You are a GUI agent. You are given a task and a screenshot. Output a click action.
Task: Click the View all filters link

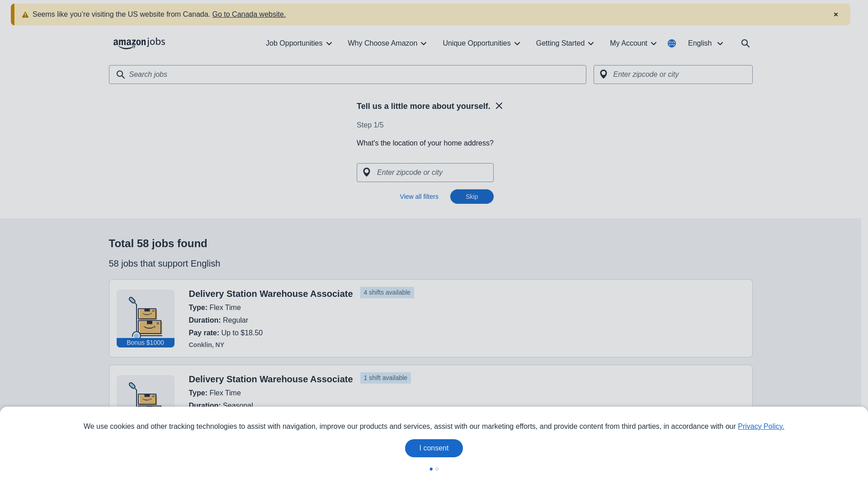(x=419, y=197)
